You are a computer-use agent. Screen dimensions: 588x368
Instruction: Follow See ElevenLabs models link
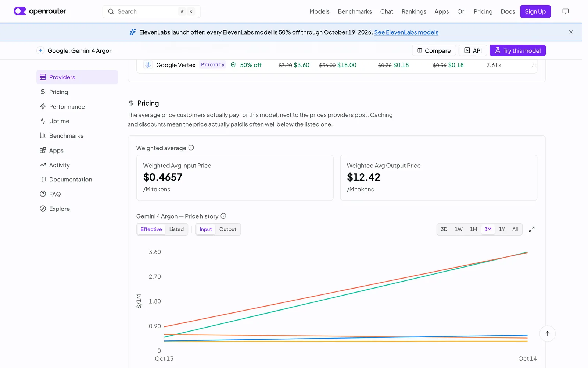click(406, 32)
